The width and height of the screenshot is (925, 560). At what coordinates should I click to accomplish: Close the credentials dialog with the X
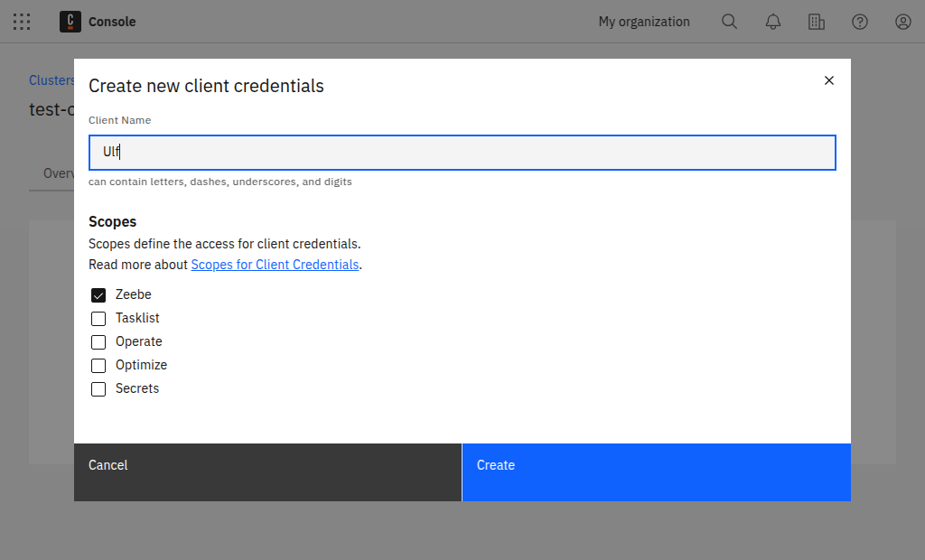[x=828, y=80]
